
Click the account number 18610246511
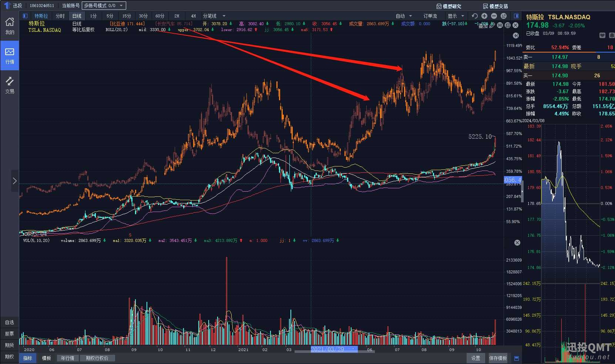tap(42, 6)
